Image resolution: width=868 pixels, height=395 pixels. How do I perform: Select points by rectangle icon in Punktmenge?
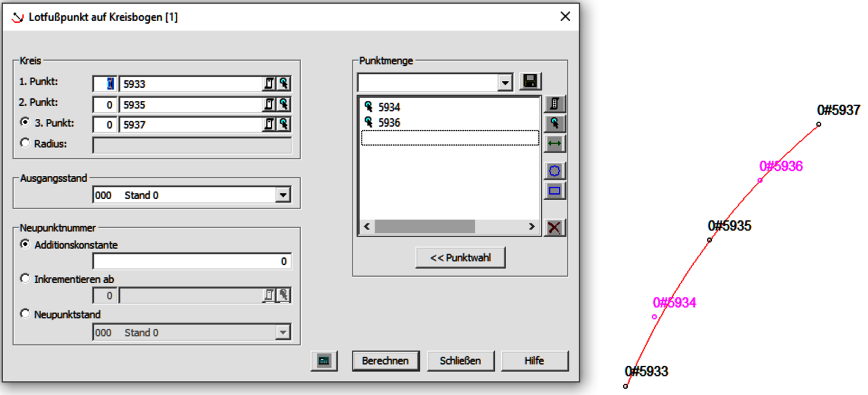point(554,191)
